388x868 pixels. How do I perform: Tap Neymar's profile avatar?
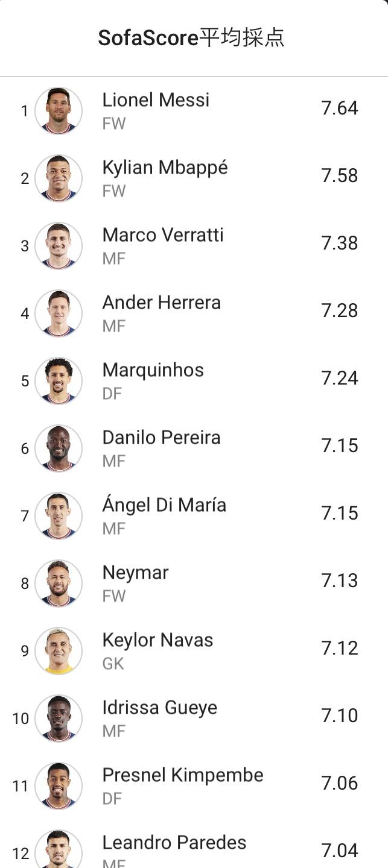[x=59, y=583]
